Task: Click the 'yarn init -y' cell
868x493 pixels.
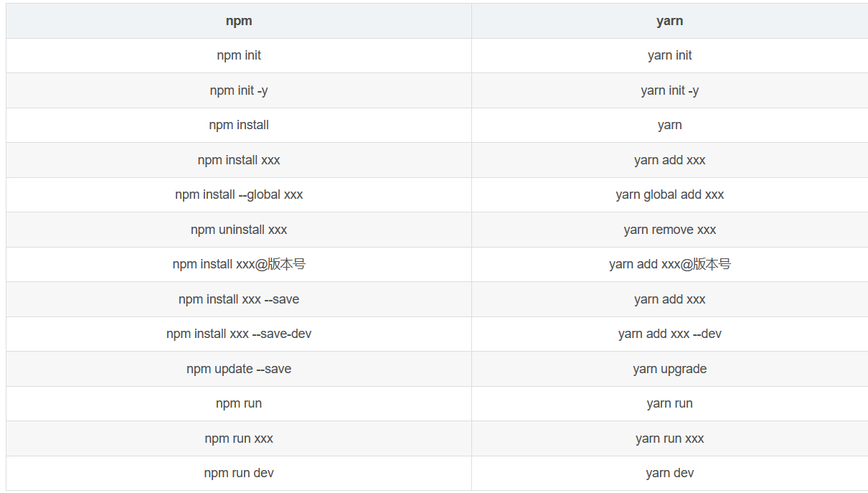Action: coord(669,90)
